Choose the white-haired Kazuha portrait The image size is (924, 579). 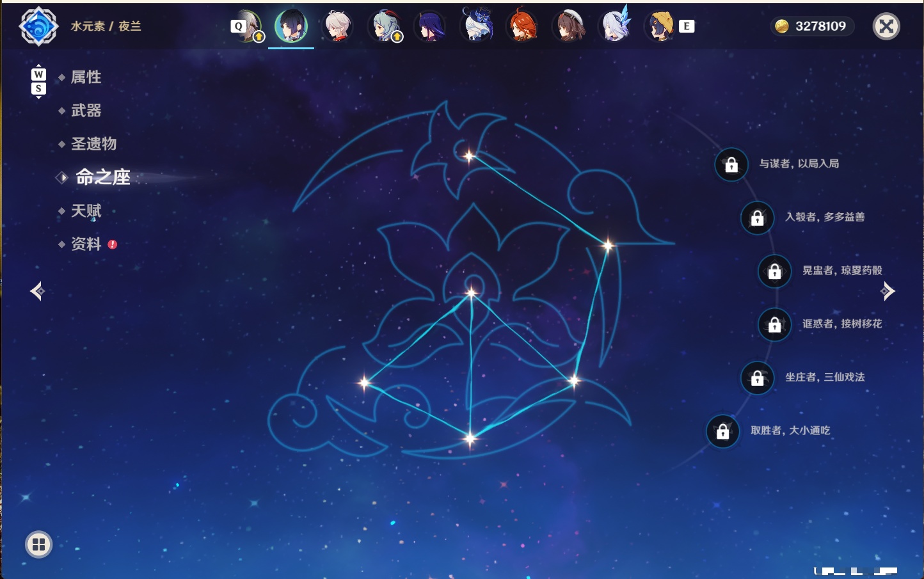pyautogui.click(x=337, y=26)
